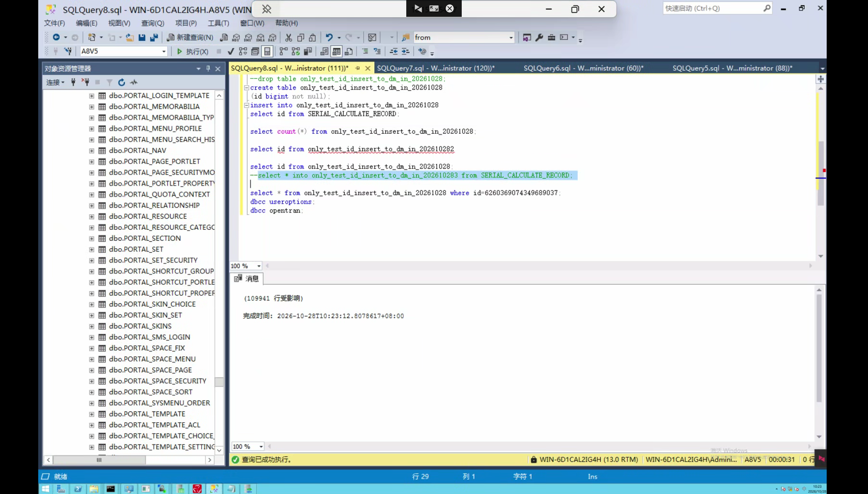Open Activity Monitor icon in Object Explorer

click(x=134, y=82)
